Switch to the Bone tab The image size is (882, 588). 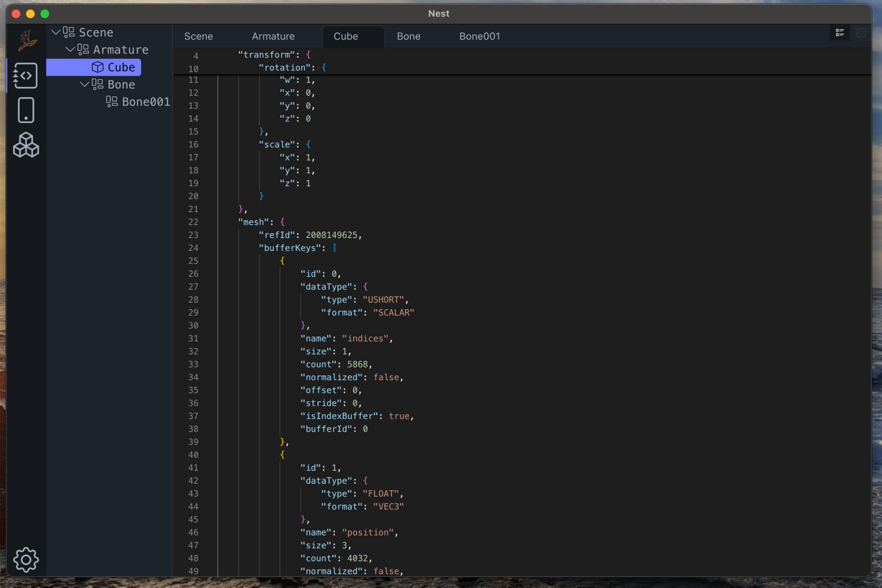[x=409, y=36]
